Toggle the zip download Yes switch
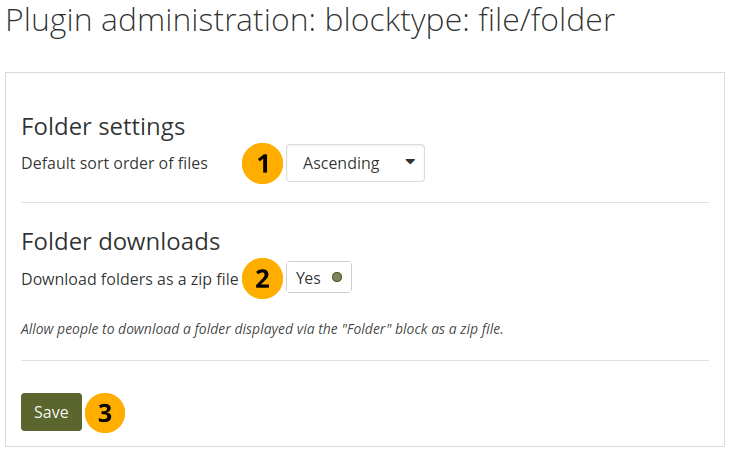 319,279
